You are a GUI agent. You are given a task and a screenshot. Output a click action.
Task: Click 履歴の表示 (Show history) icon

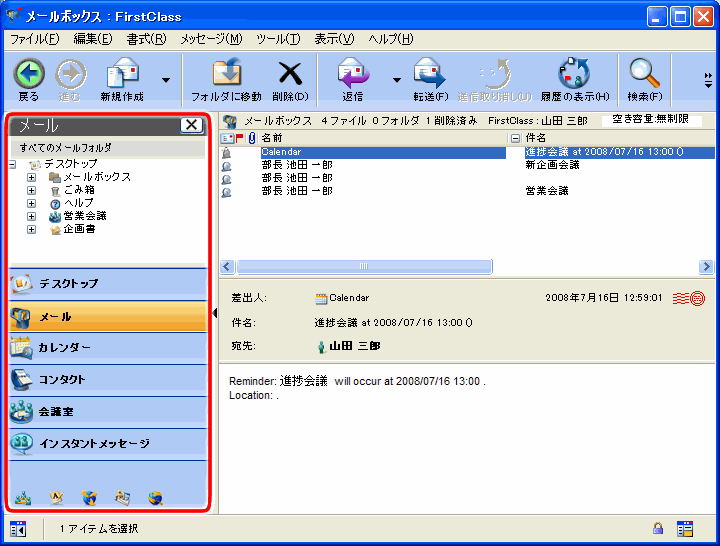[574, 73]
